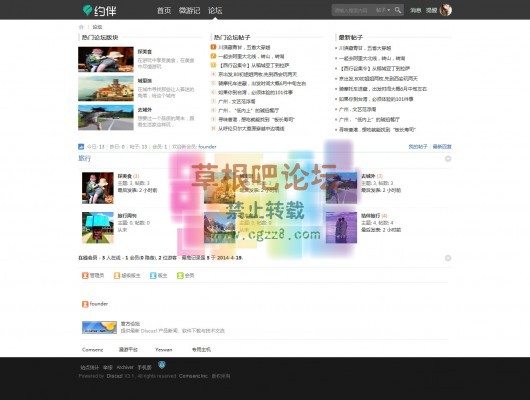Screen dimensions: 530x400
Task: Click the search input field in header
Action: coord(353,10)
